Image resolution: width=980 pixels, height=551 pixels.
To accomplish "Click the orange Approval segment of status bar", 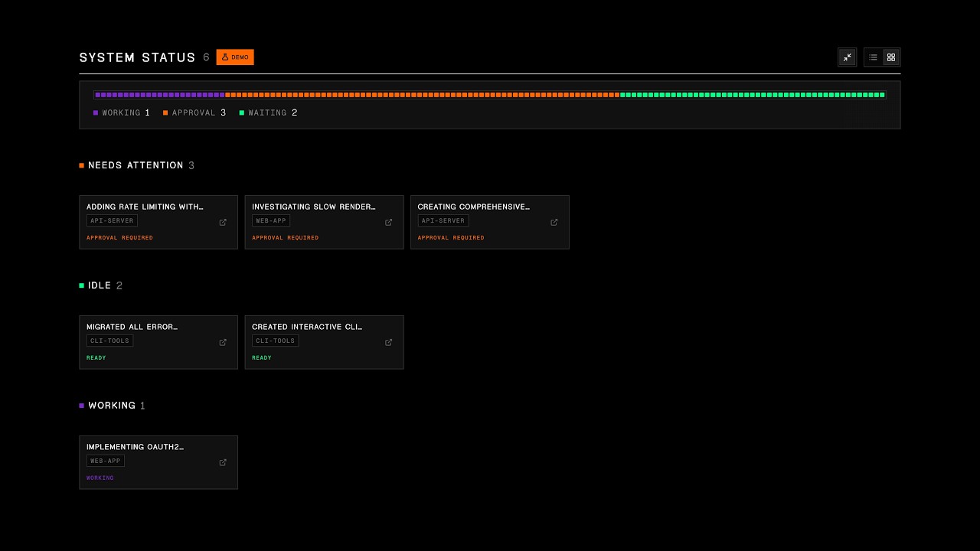I will 423,95.
